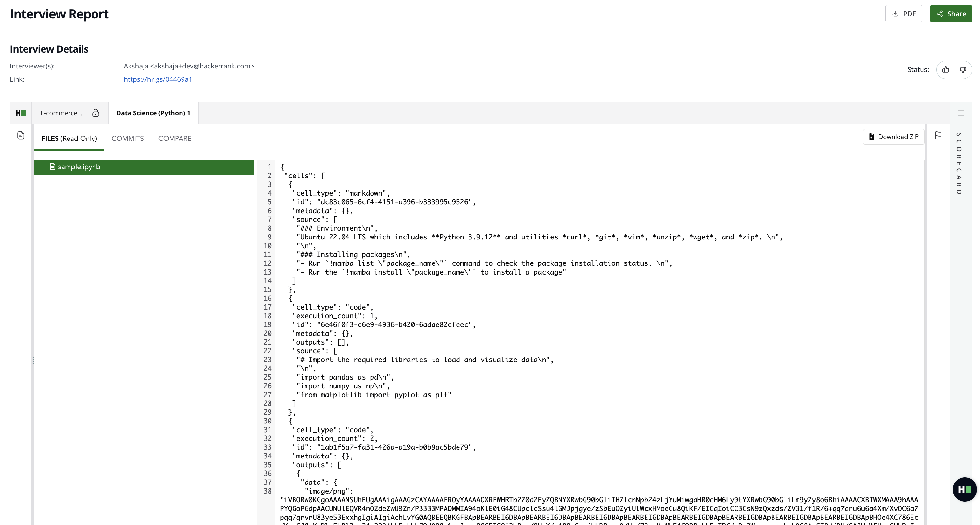980x525 pixels.
Task: Click the document panel icon in the left sidebar
Action: (20, 135)
